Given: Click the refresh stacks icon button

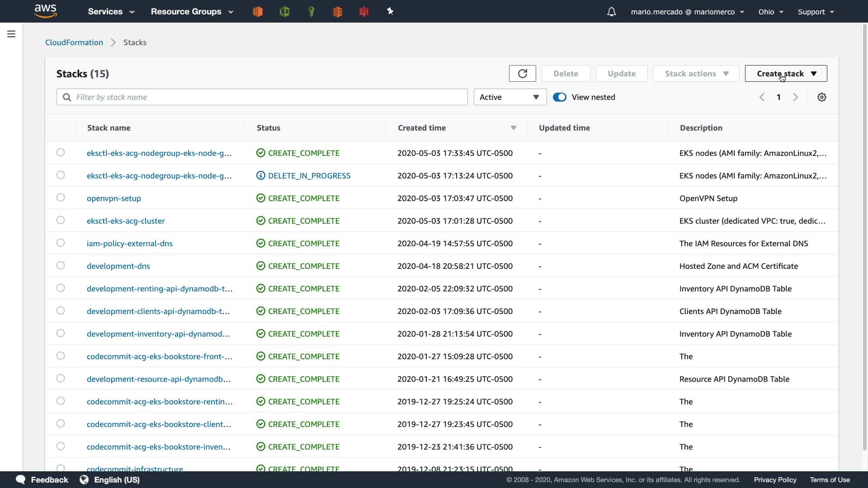Looking at the screenshot, I should 522,74.
